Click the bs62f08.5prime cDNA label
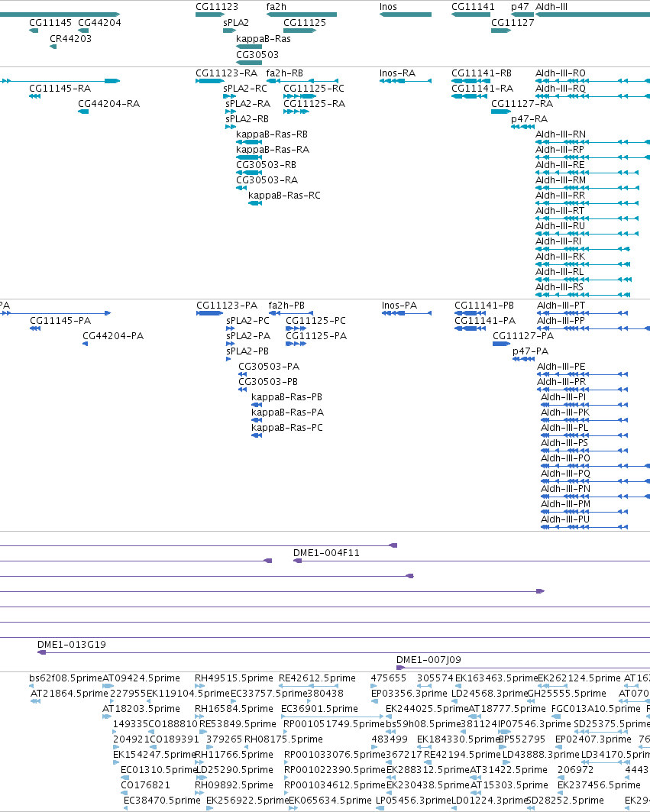 coord(66,678)
